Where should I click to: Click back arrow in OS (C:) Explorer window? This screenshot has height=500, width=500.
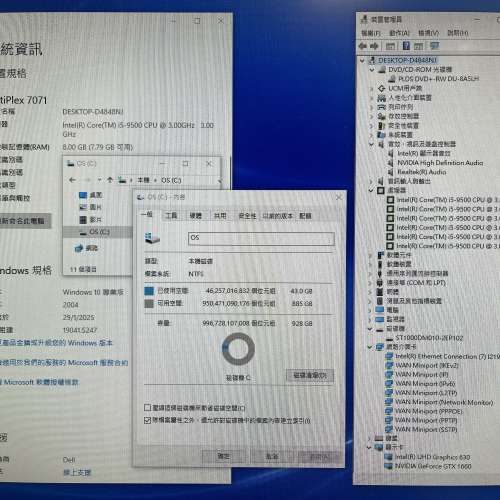click(72, 180)
